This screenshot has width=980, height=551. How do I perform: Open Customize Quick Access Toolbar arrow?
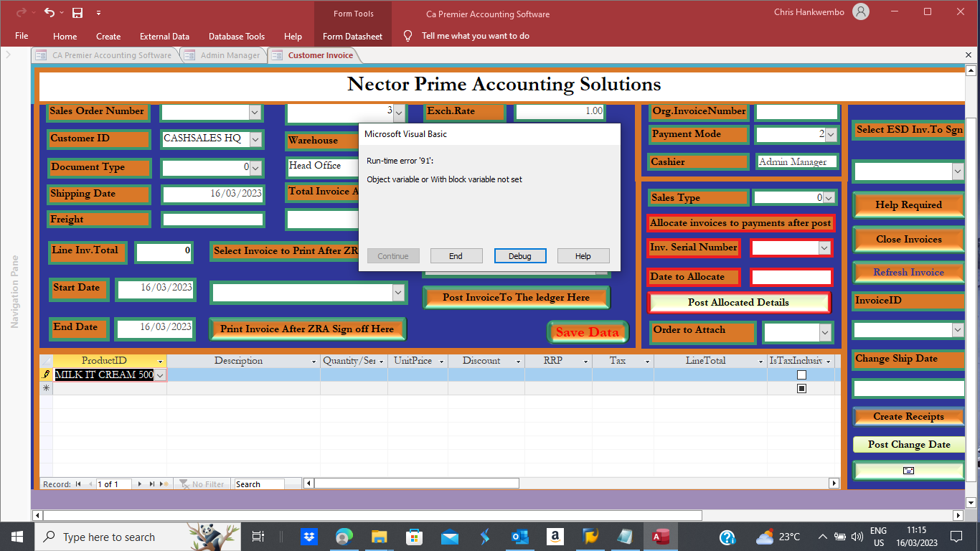click(98, 13)
